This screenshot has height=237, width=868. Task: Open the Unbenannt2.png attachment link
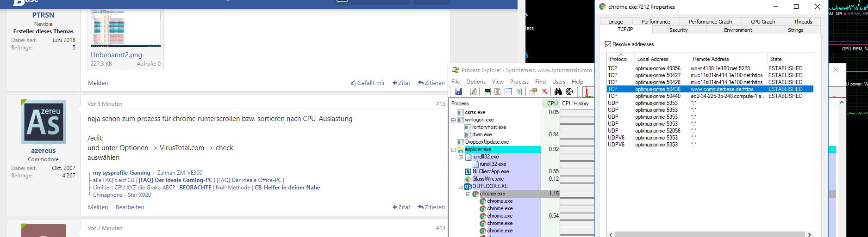(116, 55)
